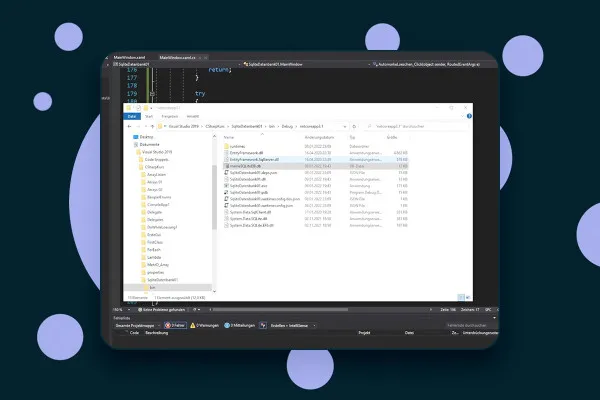Click the navigation pane scroll-down arrow
Screen dimensions: 600x400
214,291
